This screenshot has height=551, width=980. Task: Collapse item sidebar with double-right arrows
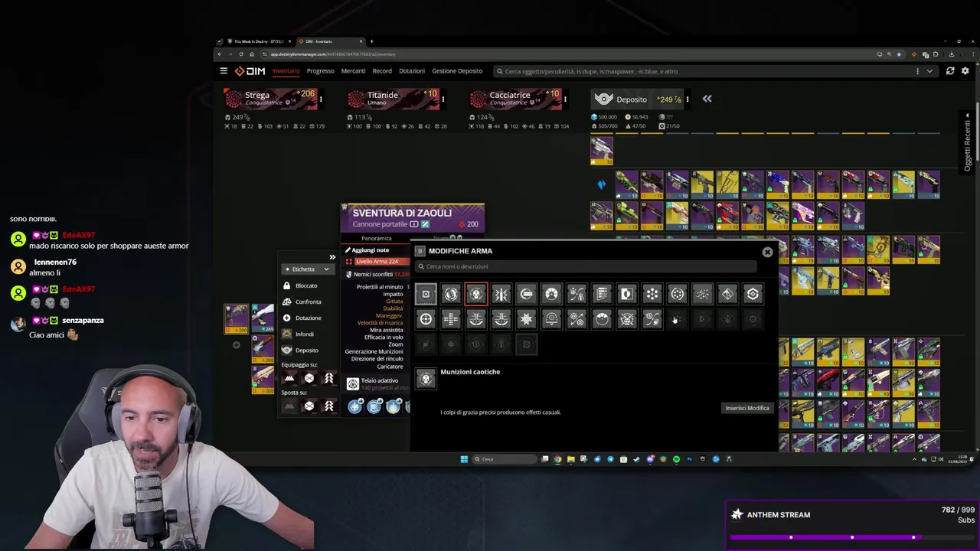click(x=332, y=257)
